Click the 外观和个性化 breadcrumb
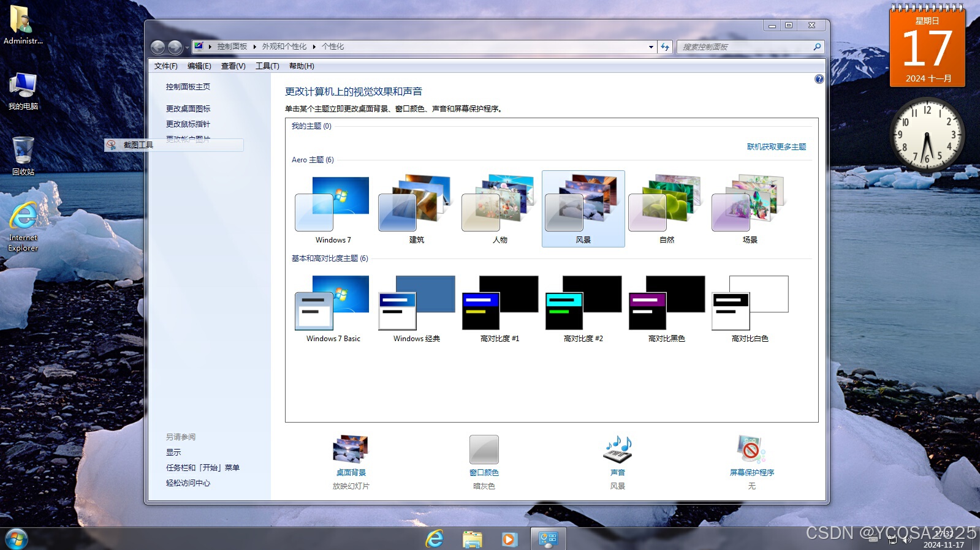The width and height of the screenshot is (980, 550). tap(284, 47)
